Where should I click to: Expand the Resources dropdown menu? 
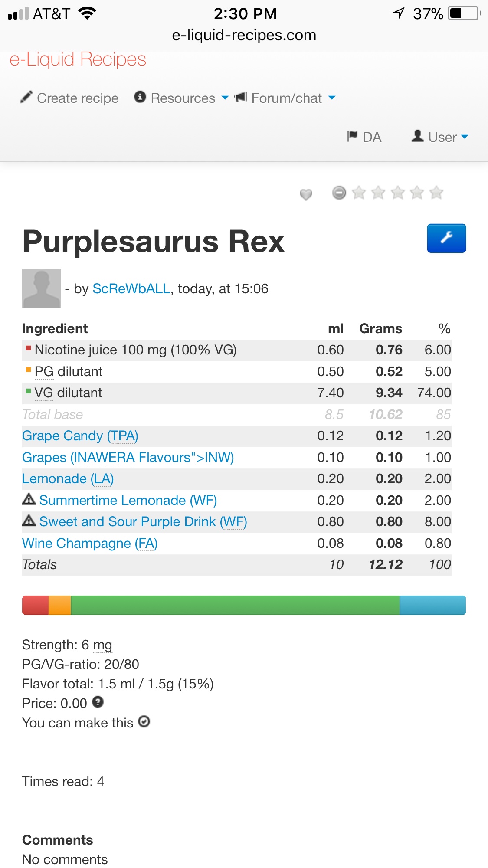(x=182, y=98)
